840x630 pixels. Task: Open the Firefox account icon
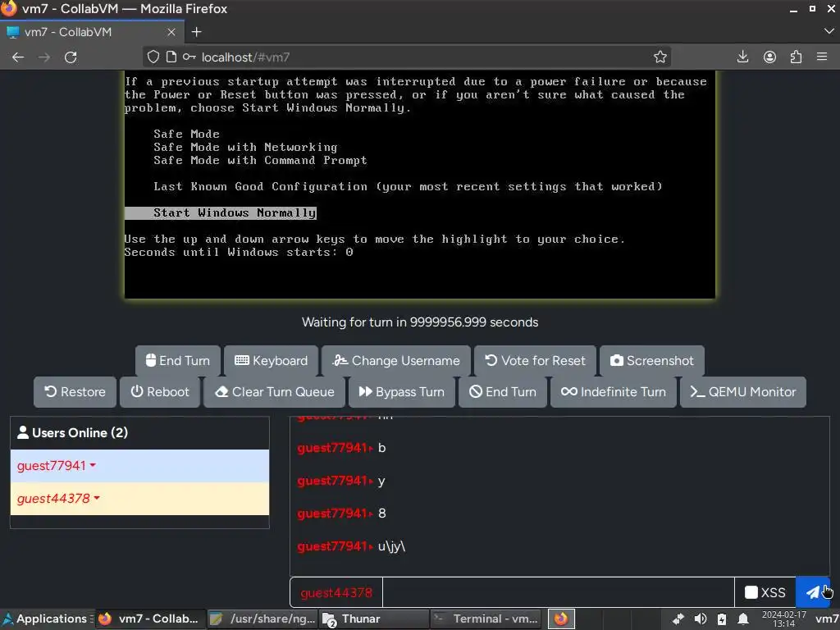(x=769, y=57)
